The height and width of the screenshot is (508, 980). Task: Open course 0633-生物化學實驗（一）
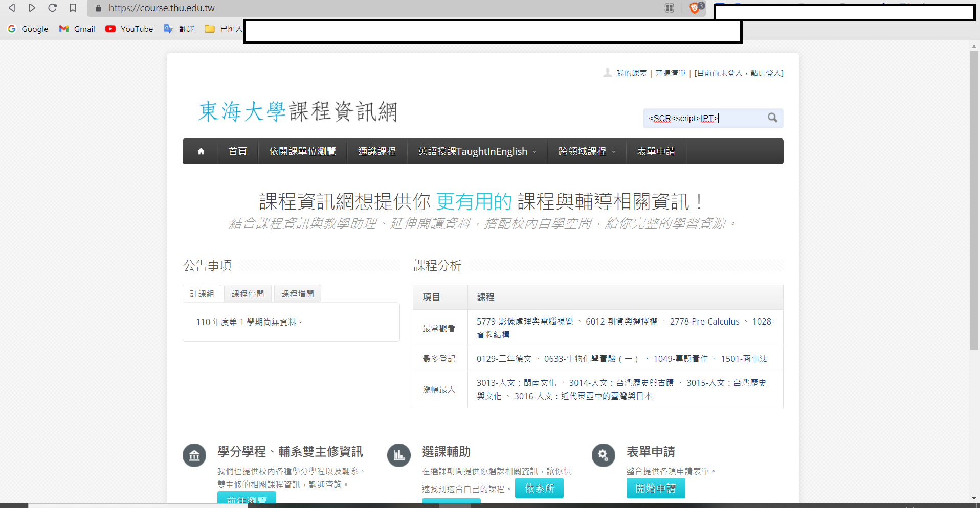592,359
